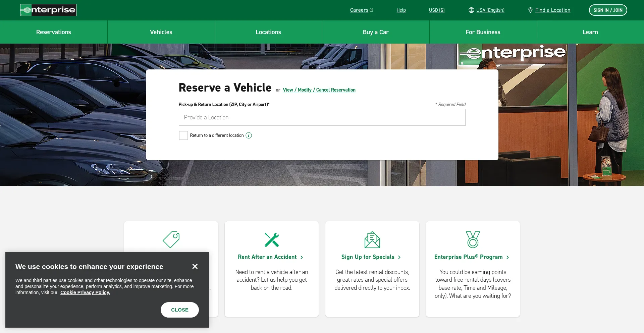Open the Help link

point(401,10)
